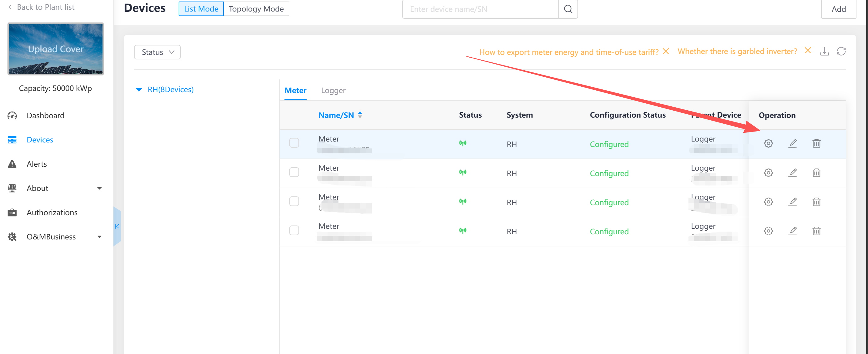Viewport: 868px width, 354px height.
Task: Click the edit pencil on second meter row
Action: coord(792,173)
